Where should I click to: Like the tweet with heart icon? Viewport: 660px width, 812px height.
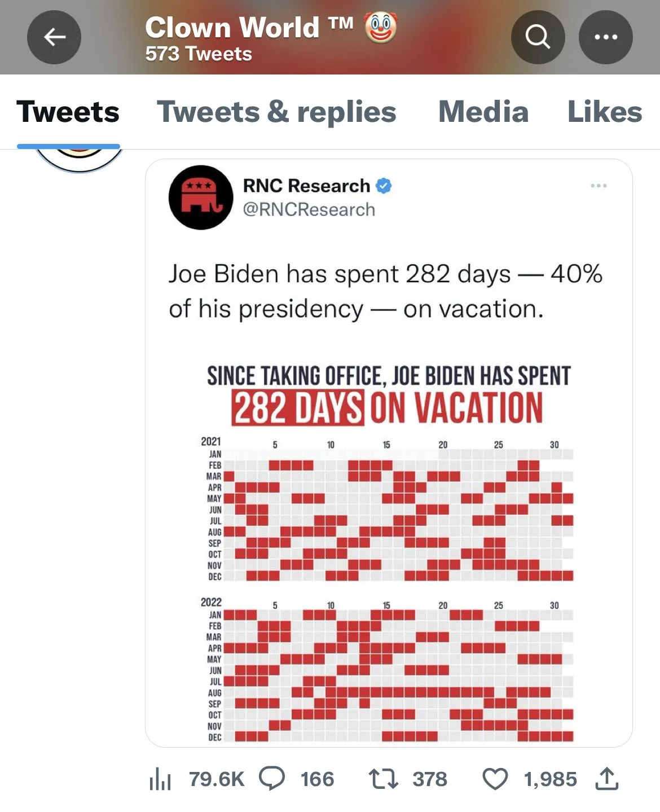coord(495,779)
